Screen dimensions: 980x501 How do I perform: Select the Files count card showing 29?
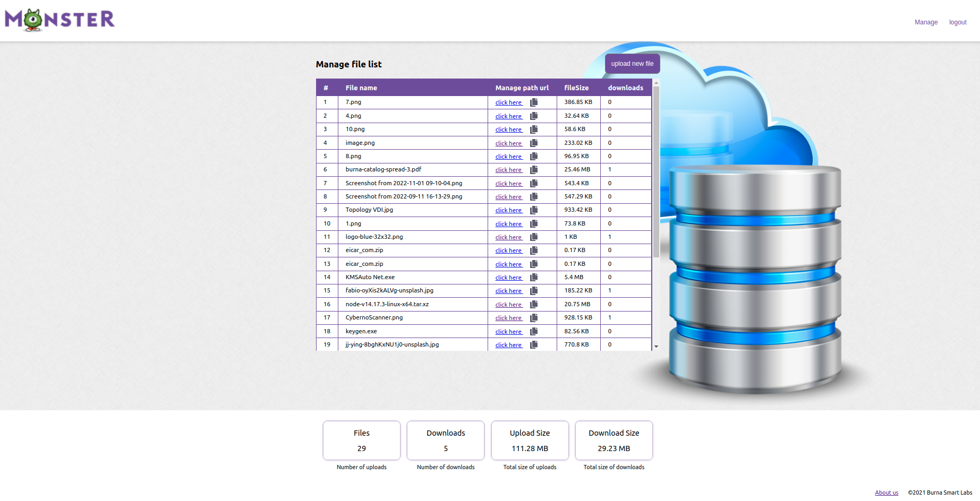[362, 440]
